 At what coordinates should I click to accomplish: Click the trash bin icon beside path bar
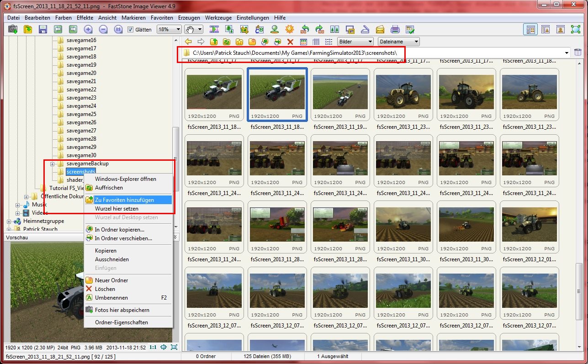click(578, 53)
